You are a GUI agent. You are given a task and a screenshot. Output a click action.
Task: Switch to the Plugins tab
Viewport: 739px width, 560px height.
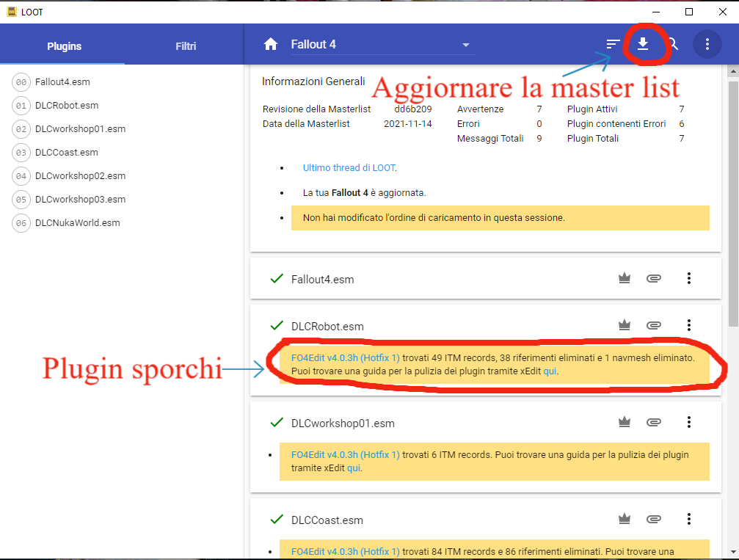[x=64, y=46]
